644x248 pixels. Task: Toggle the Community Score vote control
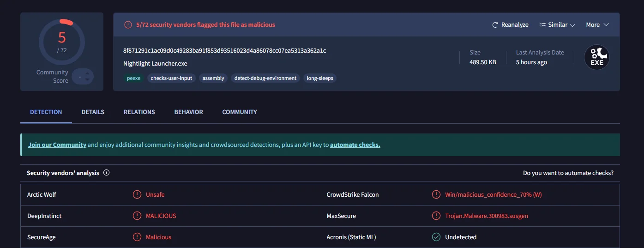83,77
